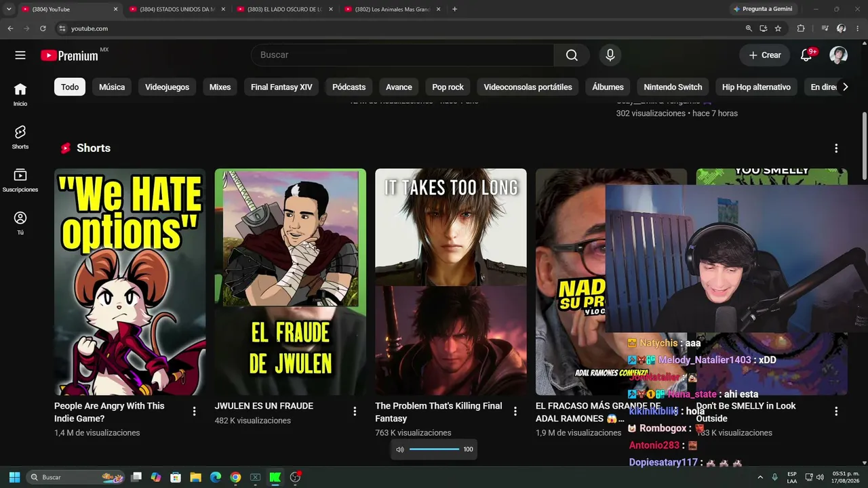
Task: Switch to 'EL LADO OSCURO DE L' tab
Action: [285, 9]
